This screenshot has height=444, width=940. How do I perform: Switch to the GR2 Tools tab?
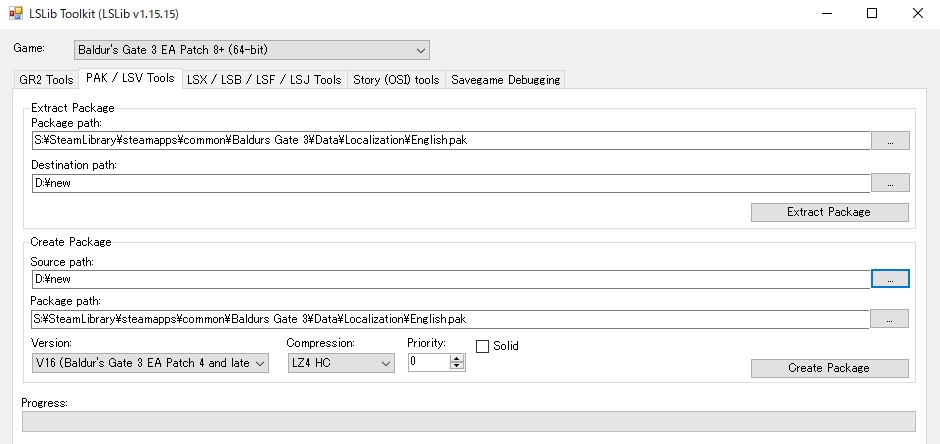[x=46, y=80]
